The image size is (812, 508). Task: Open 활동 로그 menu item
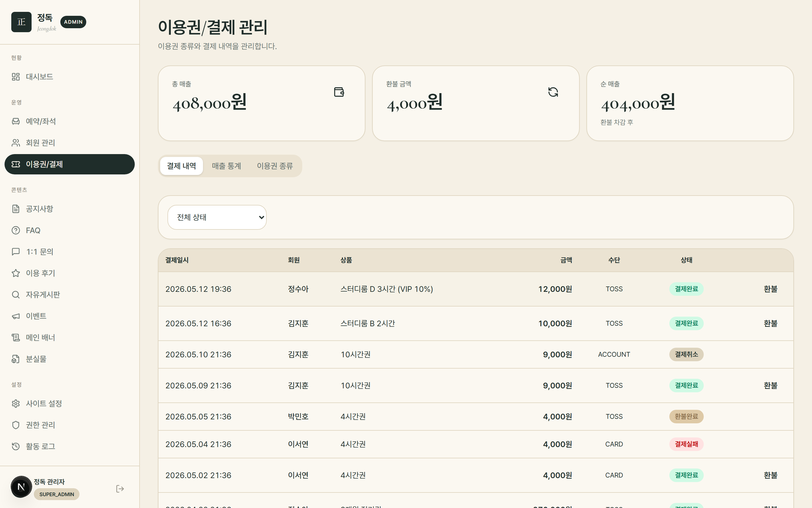pyautogui.click(x=69, y=446)
